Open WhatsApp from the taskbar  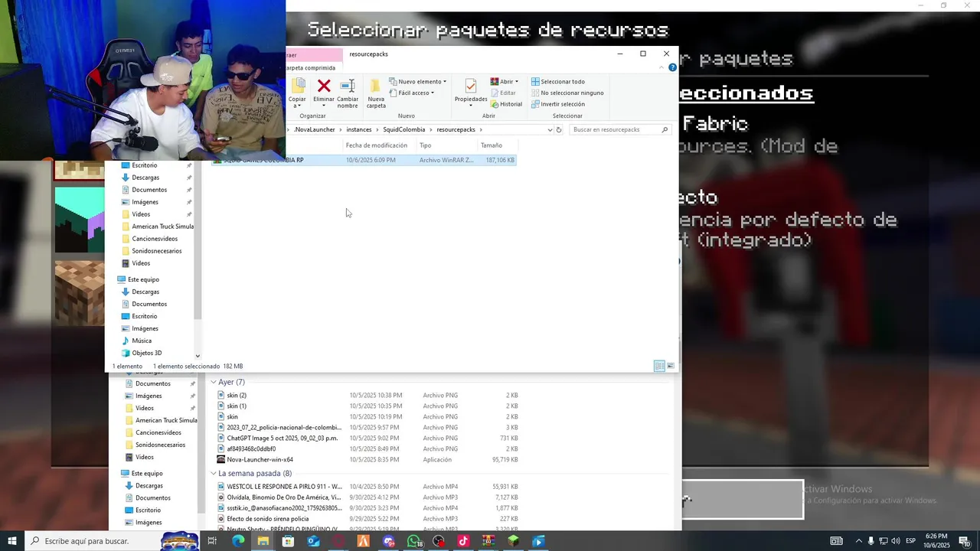[x=413, y=541]
